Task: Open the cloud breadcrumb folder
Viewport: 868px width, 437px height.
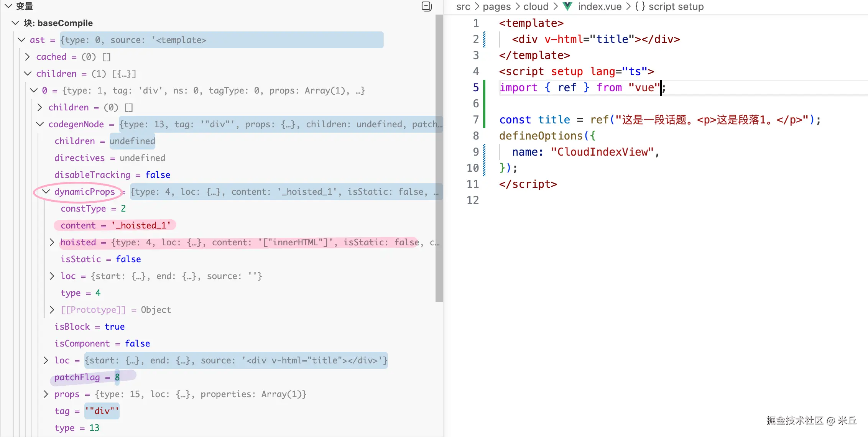Action: 536,7
